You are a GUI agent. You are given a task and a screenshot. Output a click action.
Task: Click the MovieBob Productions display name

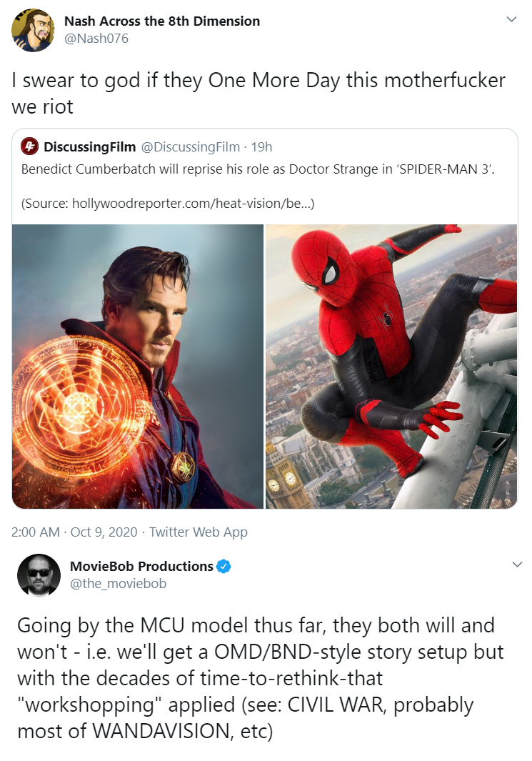coord(141,567)
